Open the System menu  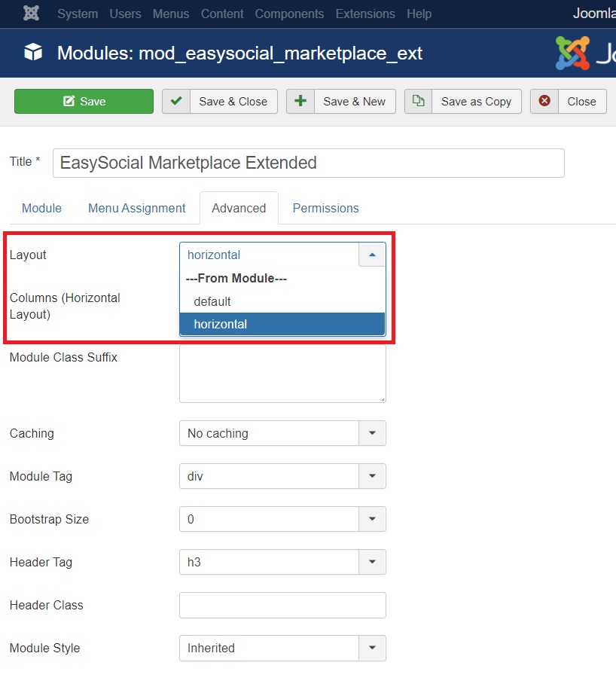click(x=78, y=14)
